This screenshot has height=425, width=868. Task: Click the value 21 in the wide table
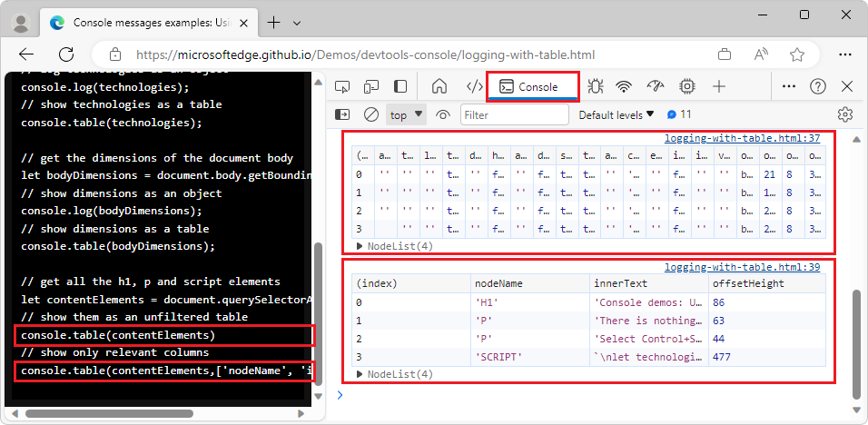point(770,174)
